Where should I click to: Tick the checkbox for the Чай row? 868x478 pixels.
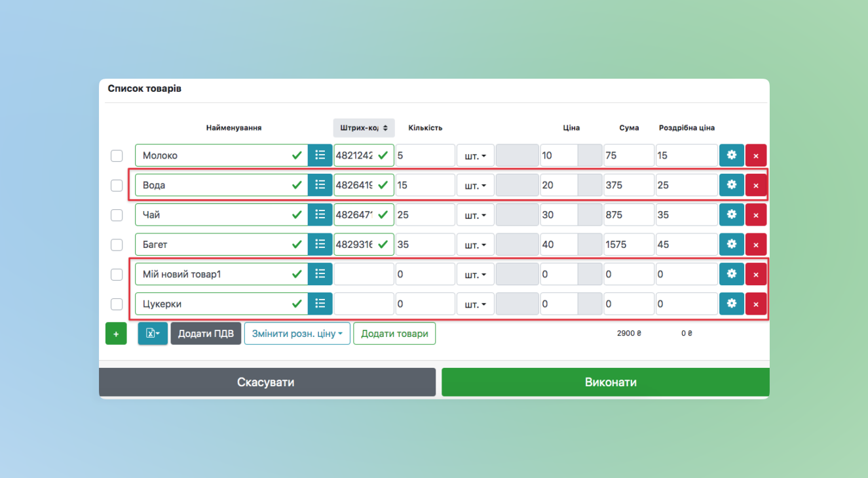pos(117,215)
